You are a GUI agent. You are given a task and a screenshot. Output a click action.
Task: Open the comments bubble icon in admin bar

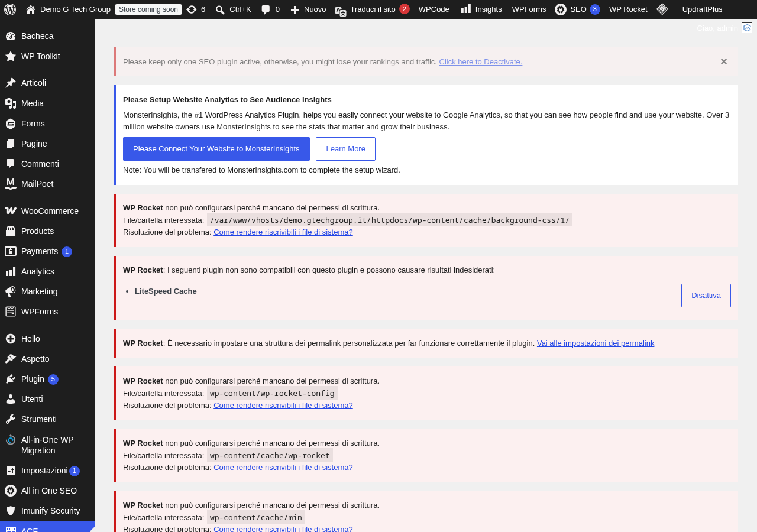[266, 9]
